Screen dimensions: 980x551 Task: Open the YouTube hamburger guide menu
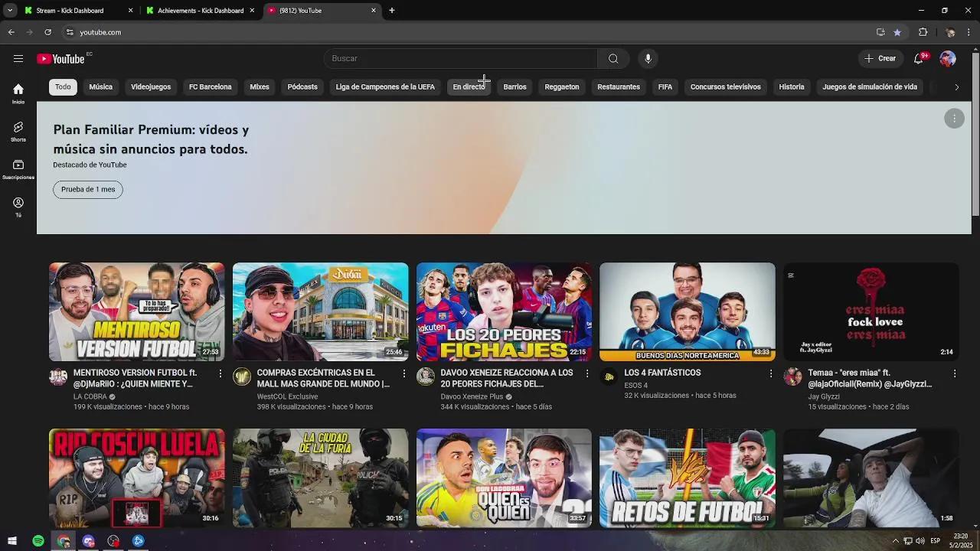(x=18, y=58)
